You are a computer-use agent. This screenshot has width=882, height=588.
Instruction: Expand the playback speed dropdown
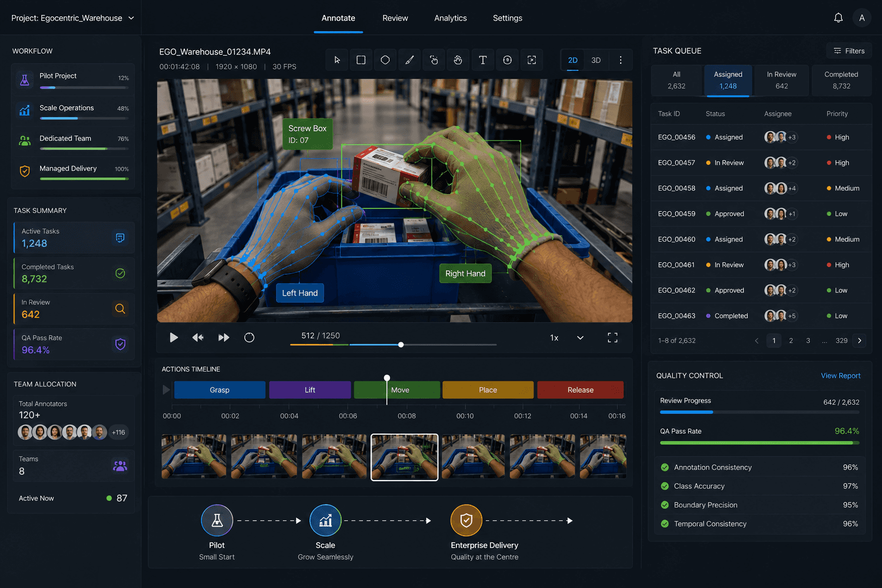tap(581, 338)
